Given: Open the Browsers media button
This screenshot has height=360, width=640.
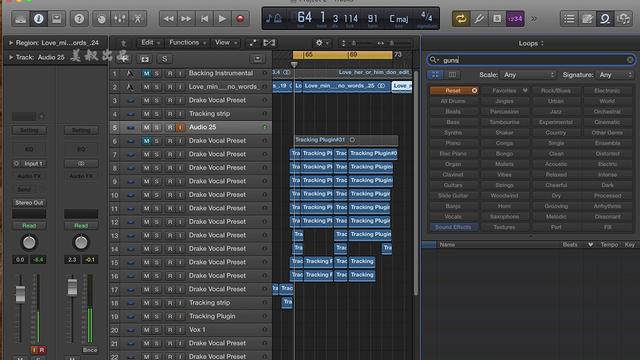Looking at the screenshot, I should [x=623, y=19].
